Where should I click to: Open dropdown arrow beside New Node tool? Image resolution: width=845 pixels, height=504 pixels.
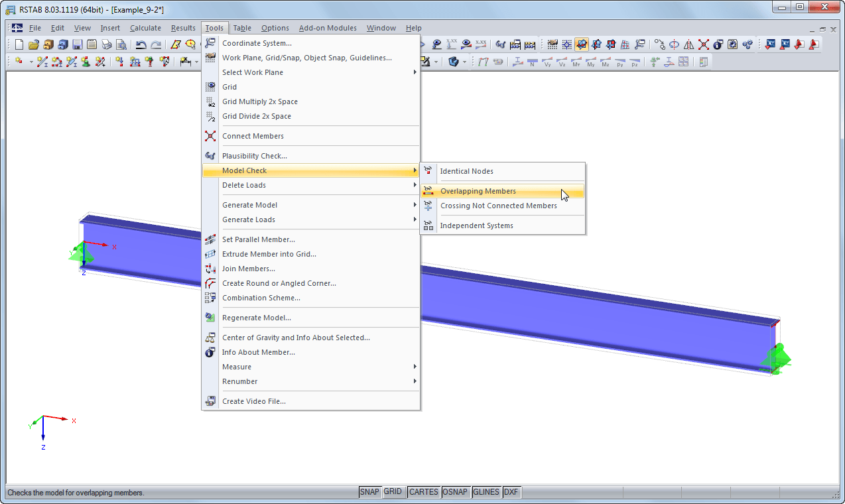coord(31,62)
